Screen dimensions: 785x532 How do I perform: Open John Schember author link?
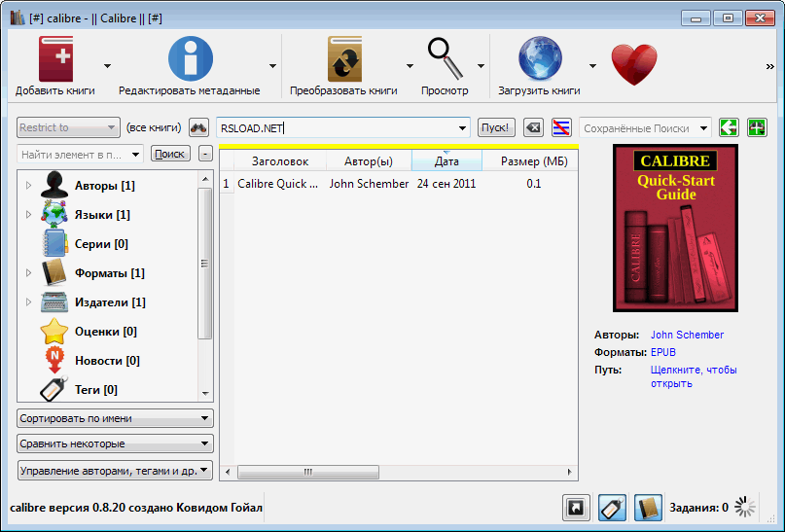(687, 335)
